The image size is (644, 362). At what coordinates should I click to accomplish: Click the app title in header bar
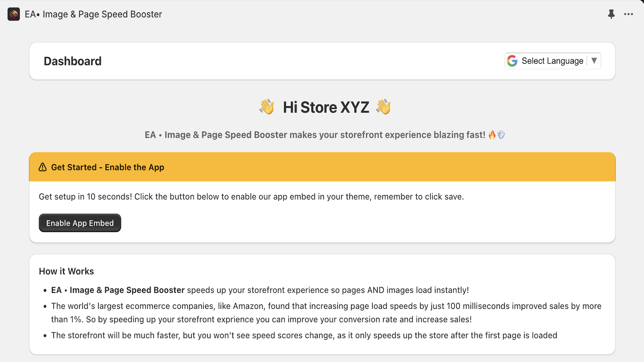click(93, 14)
